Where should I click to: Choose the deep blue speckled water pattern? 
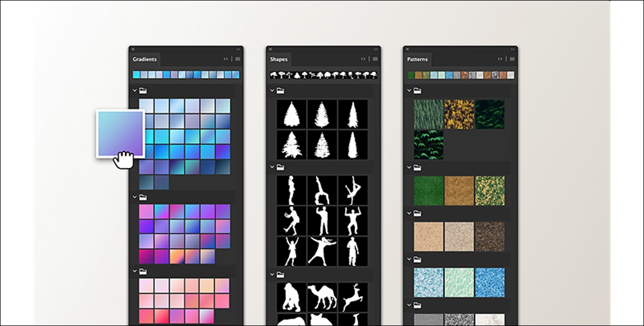tap(490, 283)
